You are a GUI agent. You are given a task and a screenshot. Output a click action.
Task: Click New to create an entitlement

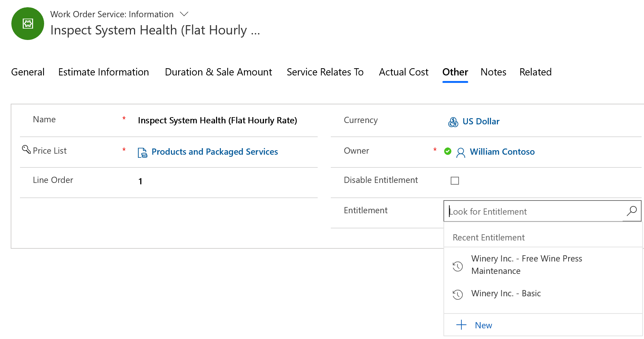click(483, 325)
